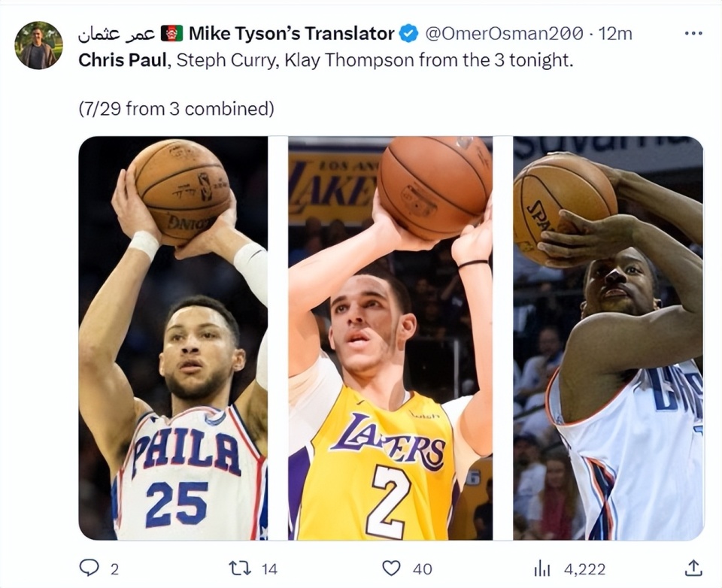Open the view analytics bar chart icon
This screenshot has width=722, height=588.
click(541, 569)
